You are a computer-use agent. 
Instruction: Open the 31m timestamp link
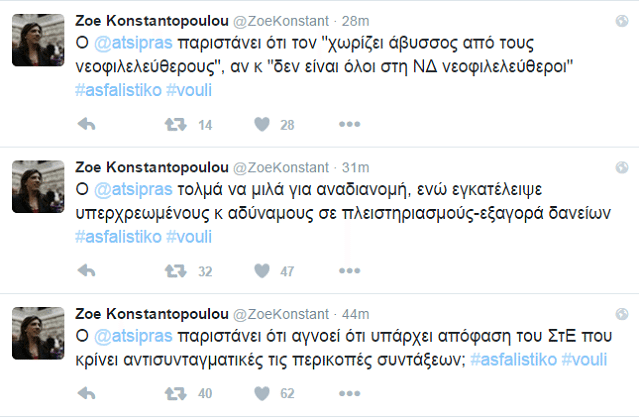(x=356, y=165)
